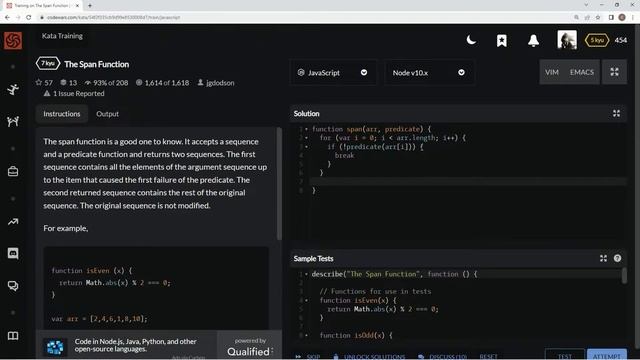Viewport: 640px width, 360px height.
Task: Enable EMACS editor mode
Action: point(582,72)
